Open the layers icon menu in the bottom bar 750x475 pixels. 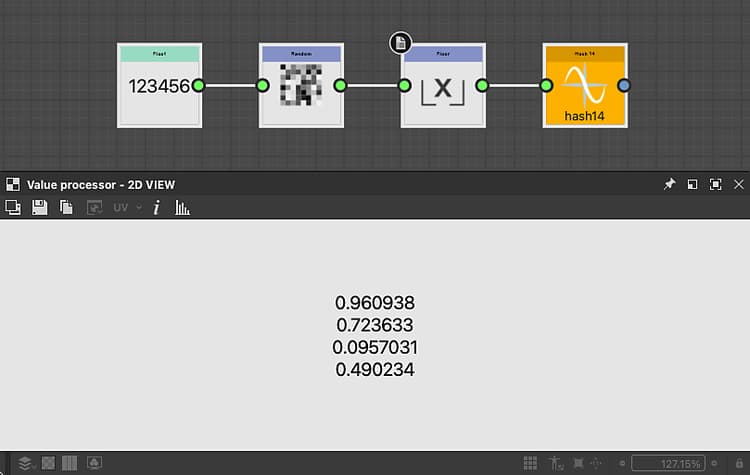click(x=25, y=463)
